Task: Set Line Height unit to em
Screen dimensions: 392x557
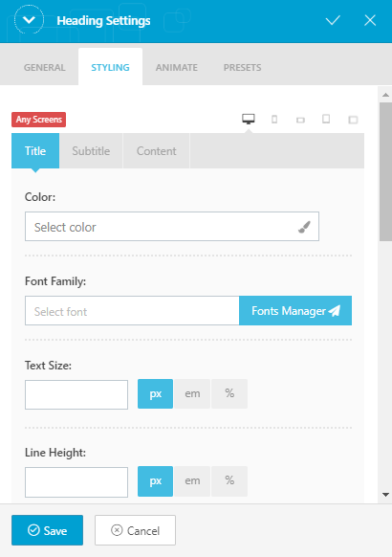Action: (192, 481)
